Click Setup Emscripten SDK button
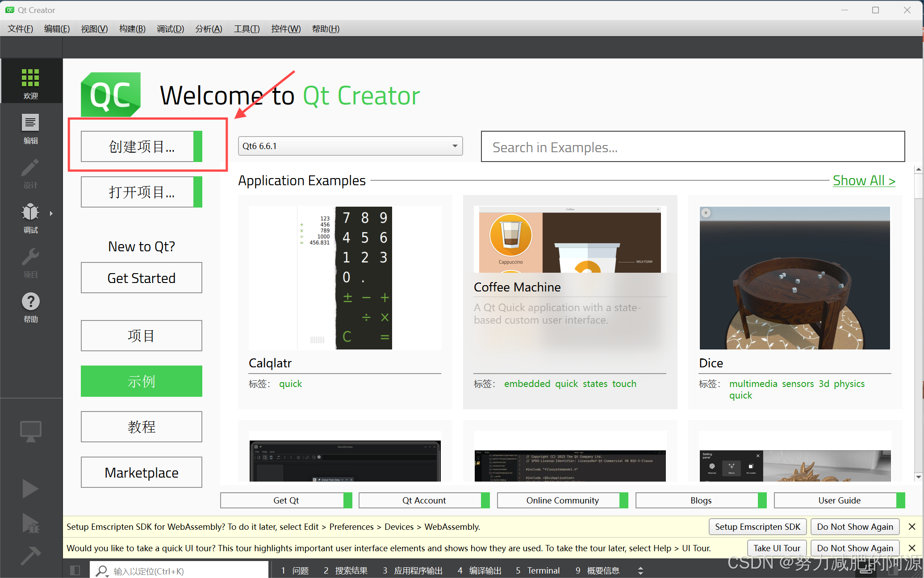 click(758, 527)
